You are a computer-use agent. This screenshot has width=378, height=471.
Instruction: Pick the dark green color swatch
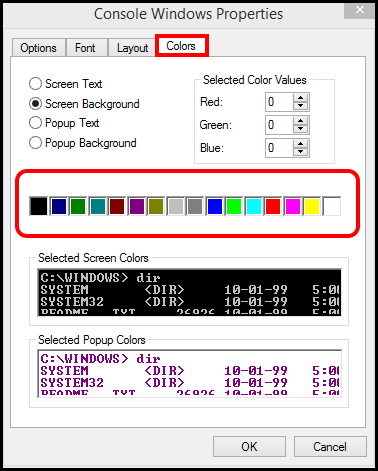pyautogui.click(x=78, y=206)
